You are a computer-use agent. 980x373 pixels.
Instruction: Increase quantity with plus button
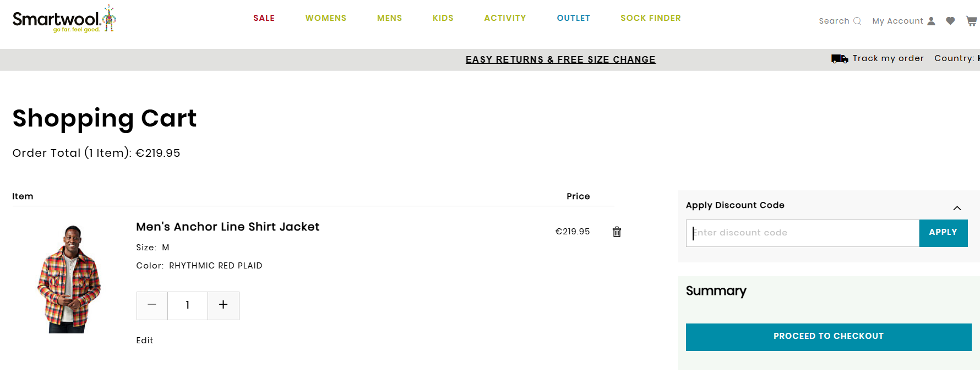point(223,305)
